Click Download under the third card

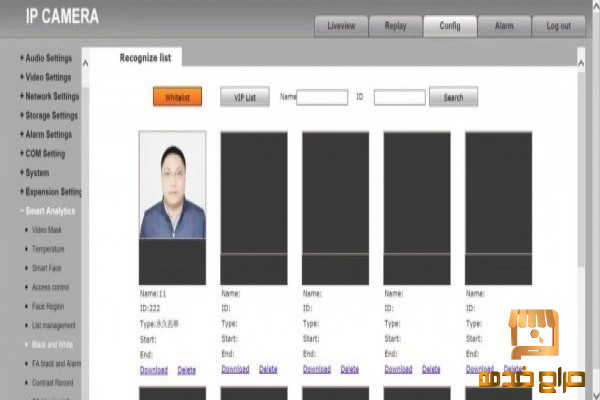(317, 369)
